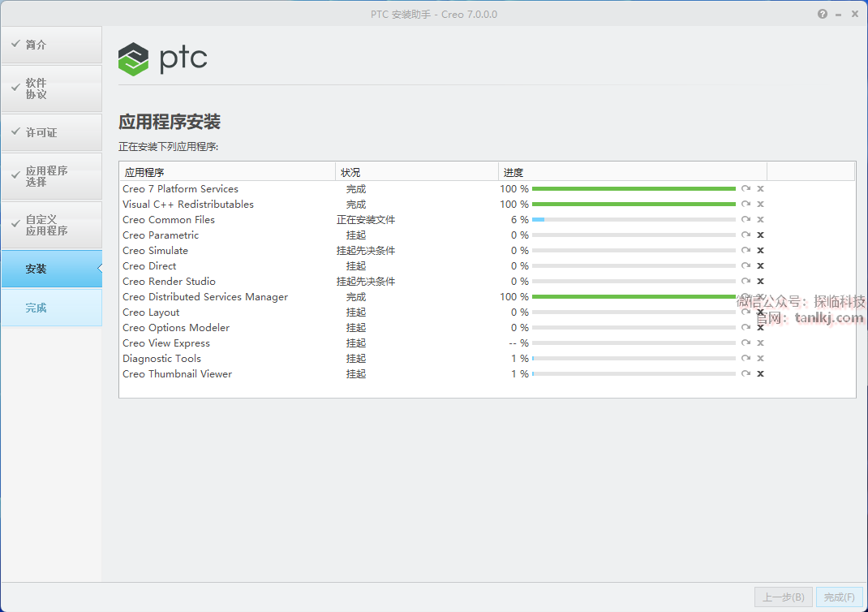Cancel the Creo Parametric installation
868x612 pixels.
(x=760, y=235)
